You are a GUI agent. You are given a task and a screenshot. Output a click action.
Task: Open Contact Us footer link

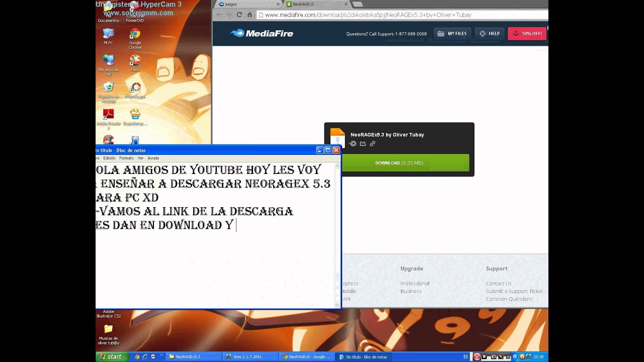(x=499, y=283)
